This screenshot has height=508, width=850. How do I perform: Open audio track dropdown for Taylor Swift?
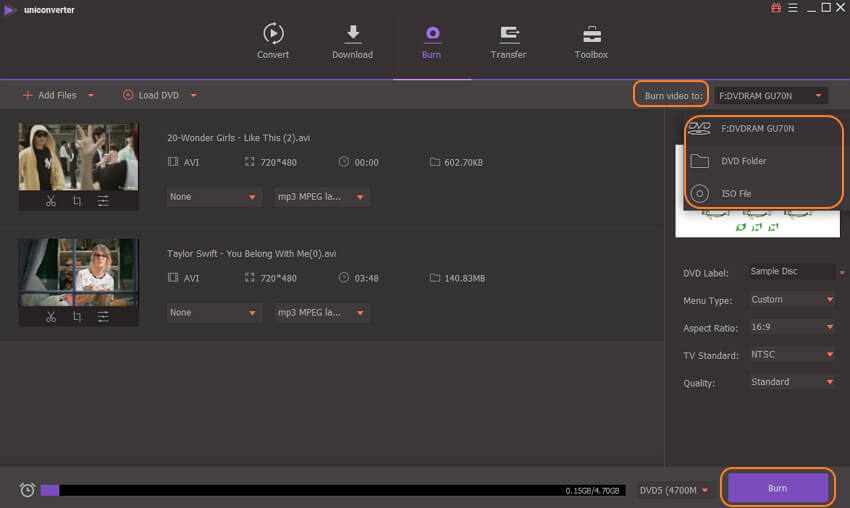(321, 313)
